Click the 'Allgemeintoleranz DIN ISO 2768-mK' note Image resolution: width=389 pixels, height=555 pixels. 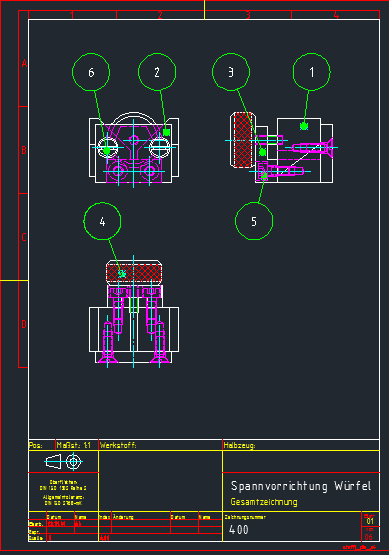[63, 500]
